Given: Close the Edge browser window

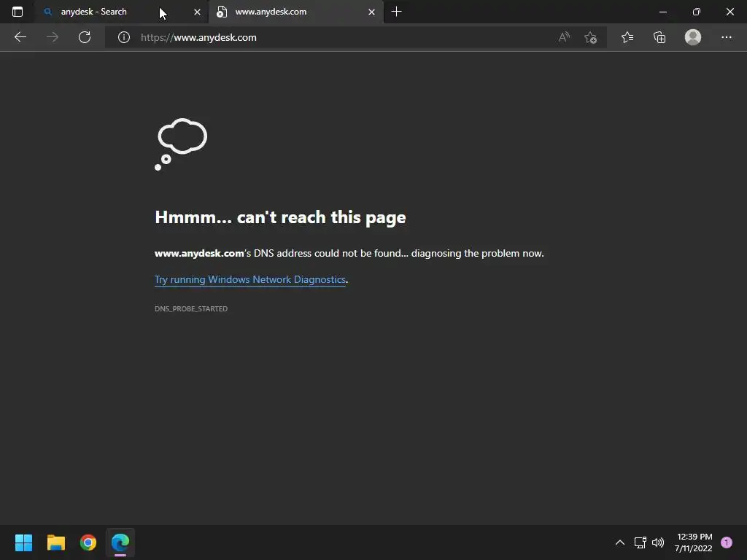Looking at the screenshot, I should pyautogui.click(x=729, y=12).
